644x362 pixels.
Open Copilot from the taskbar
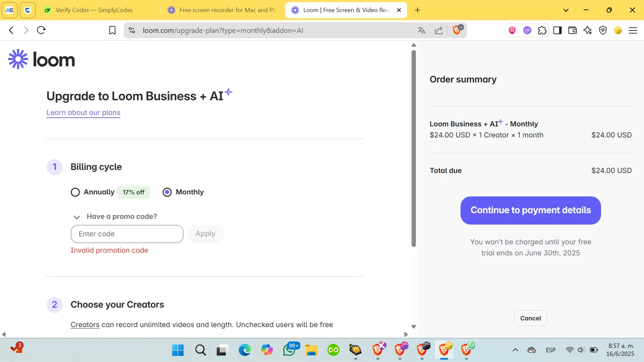(x=267, y=350)
